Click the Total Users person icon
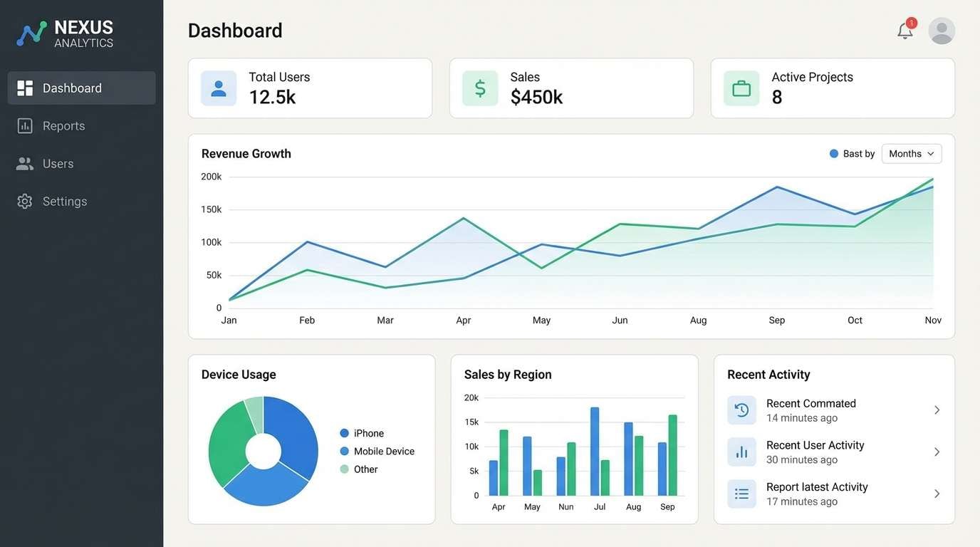The image size is (980, 547). point(219,88)
